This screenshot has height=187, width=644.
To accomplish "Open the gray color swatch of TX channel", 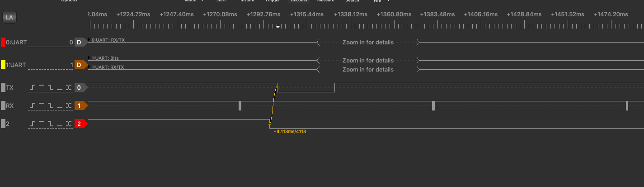I will [x=3, y=87].
